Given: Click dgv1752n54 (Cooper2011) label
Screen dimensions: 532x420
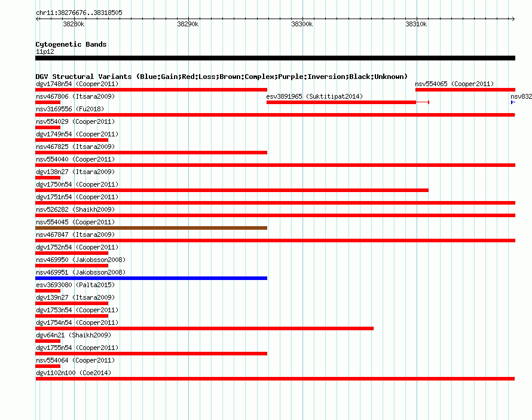Looking at the screenshot, I should pyautogui.click(x=77, y=247).
